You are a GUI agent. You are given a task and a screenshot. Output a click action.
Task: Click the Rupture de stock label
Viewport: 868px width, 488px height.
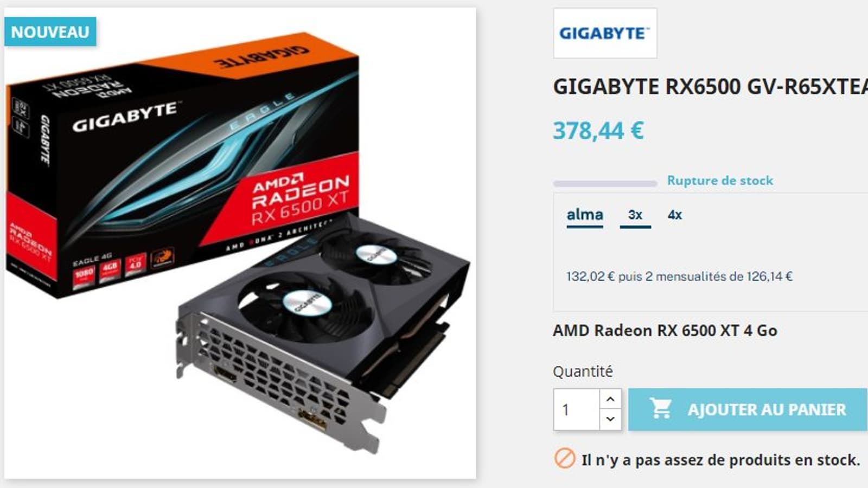pos(720,181)
